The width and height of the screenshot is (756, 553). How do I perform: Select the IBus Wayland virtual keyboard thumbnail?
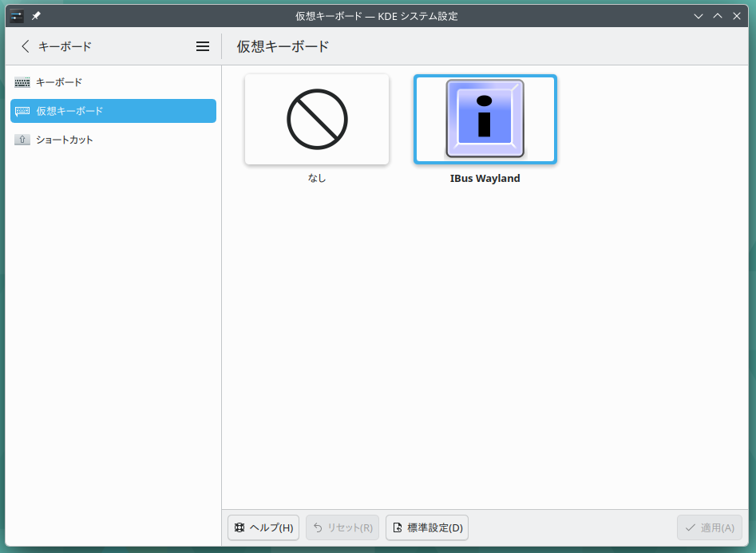(485, 120)
